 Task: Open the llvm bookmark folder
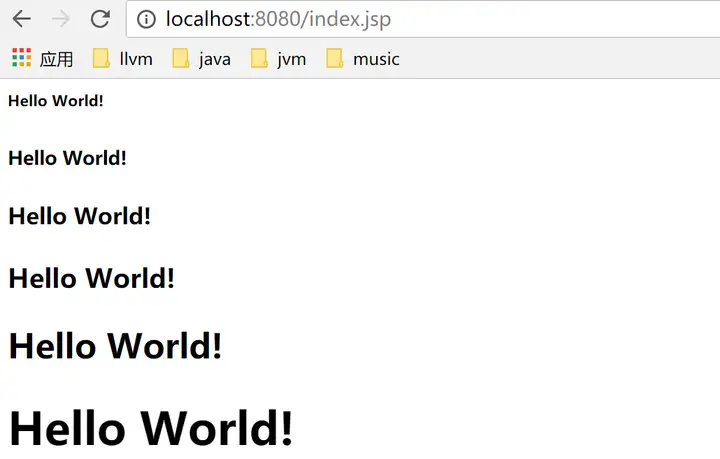[122, 59]
